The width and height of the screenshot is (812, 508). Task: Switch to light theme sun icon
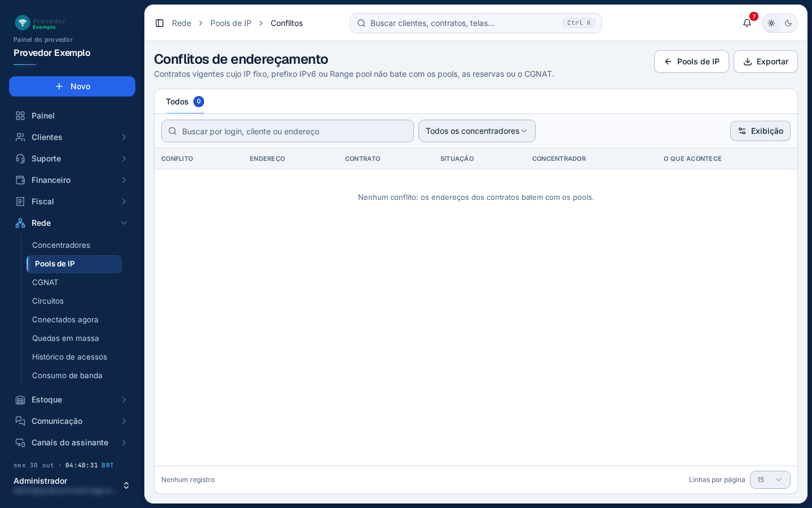click(771, 23)
